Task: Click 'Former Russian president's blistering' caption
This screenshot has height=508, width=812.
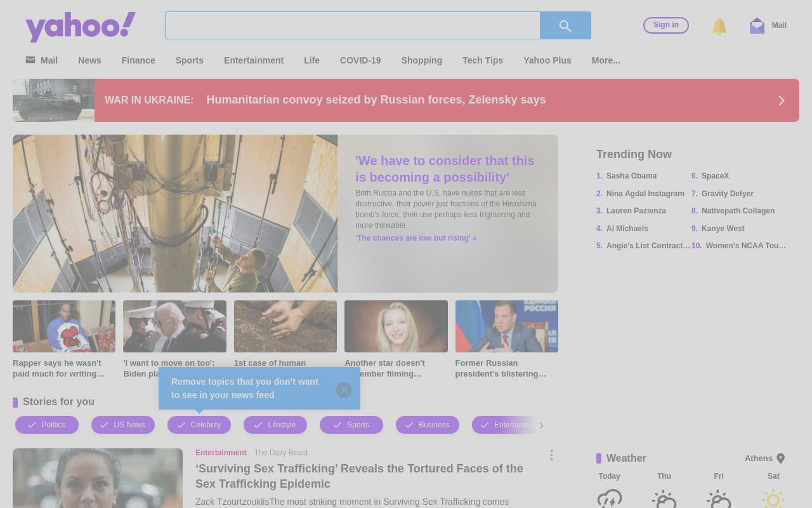Action: coord(501,368)
